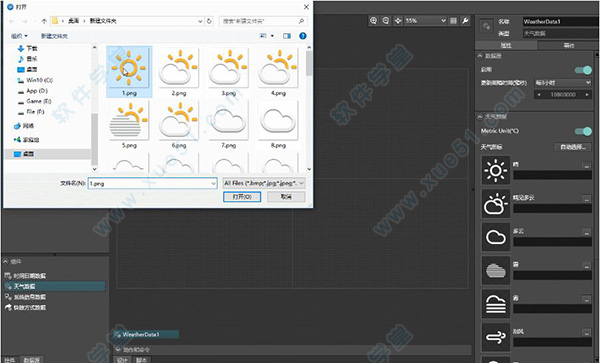The width and height of the screenshot is (600, 363).
Task: Open the update interval dropdown 每3小时
Action: click(563, 83)
